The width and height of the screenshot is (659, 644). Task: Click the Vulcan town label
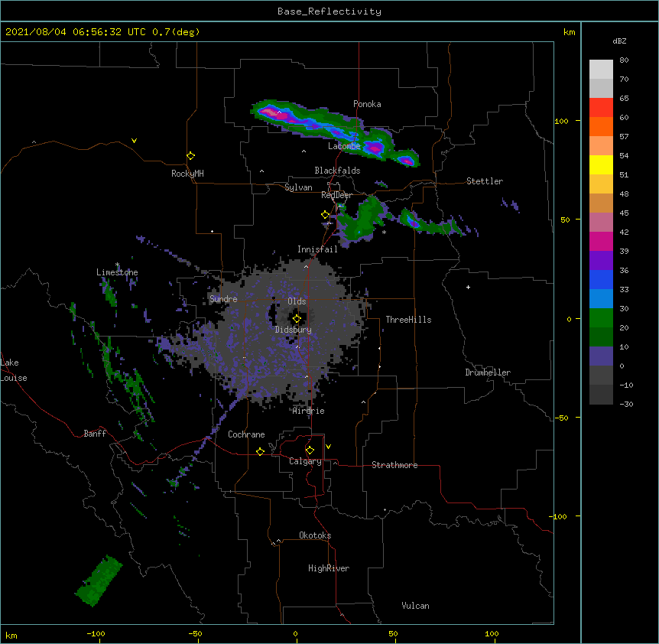tap(415, 606)
